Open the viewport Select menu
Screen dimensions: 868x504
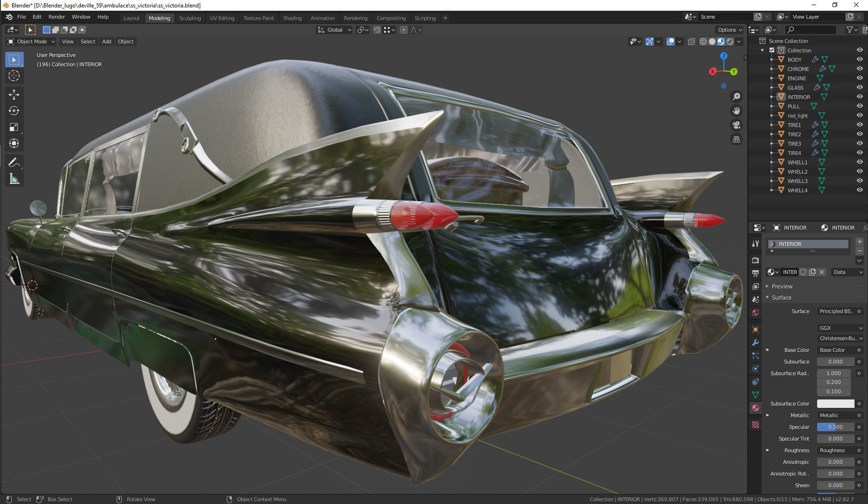pyautogui.click(x=88, y=42)
